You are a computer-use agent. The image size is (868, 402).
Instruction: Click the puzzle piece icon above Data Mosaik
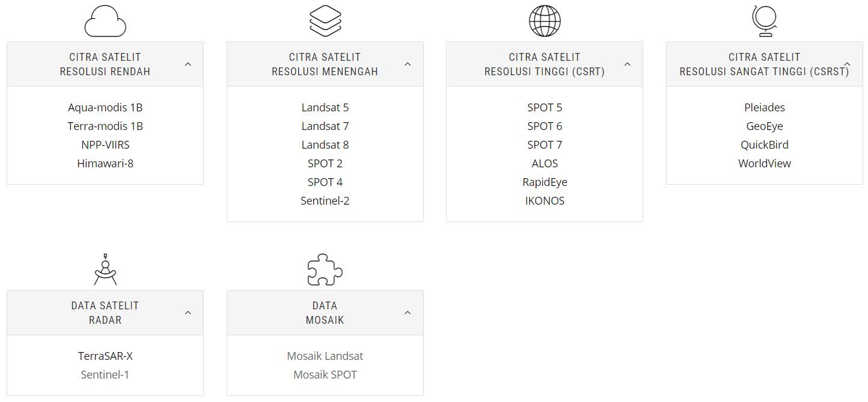tap(325, 269)
